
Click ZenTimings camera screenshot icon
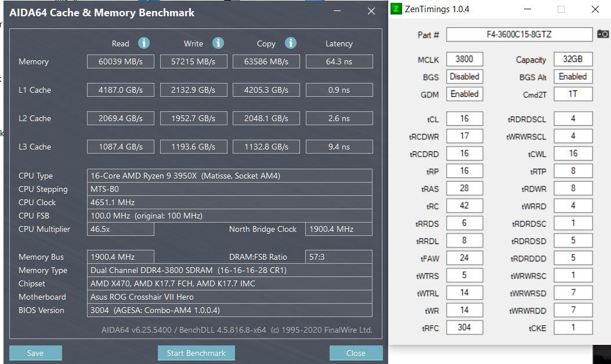[x=603, y=34]
